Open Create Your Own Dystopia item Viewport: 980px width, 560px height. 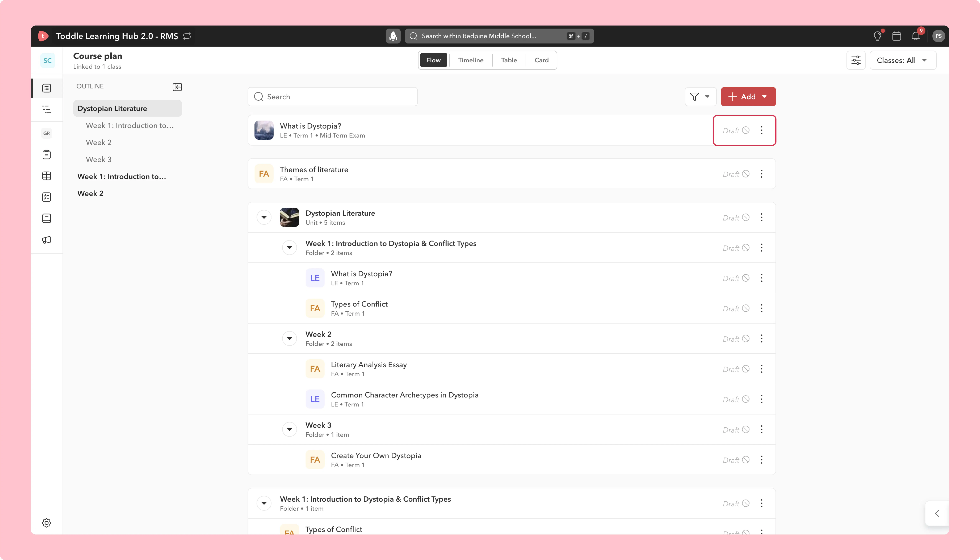(x=512, y=460)
